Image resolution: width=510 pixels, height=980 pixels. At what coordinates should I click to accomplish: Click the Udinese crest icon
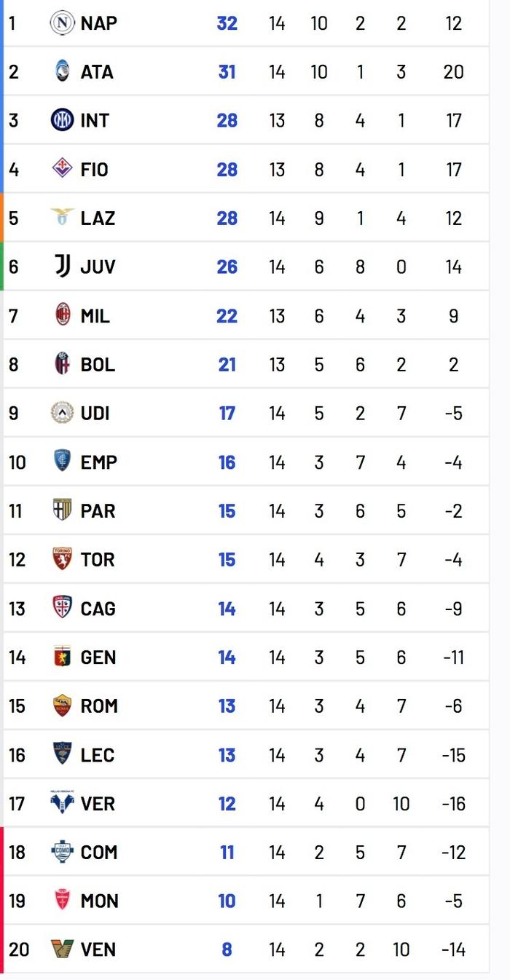tap(63, 413)
